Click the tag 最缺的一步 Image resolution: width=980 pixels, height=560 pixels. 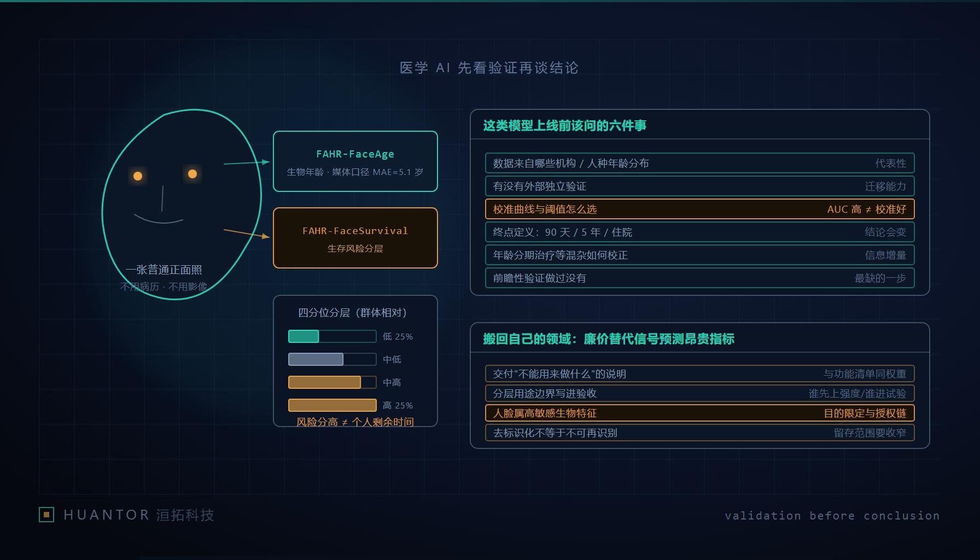pos(880,278)
